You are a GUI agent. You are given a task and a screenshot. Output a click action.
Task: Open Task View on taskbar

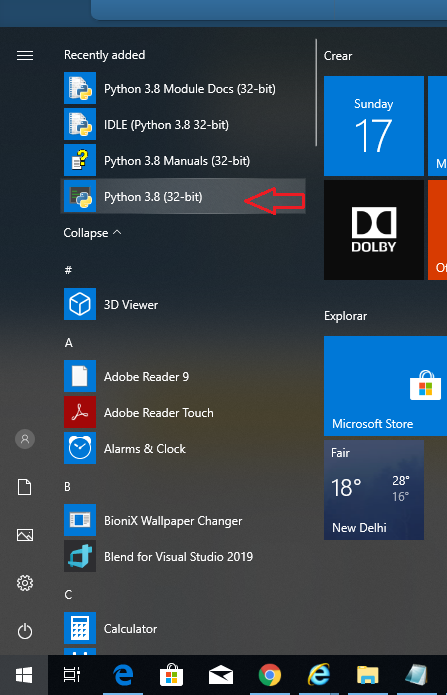[71, 675]
